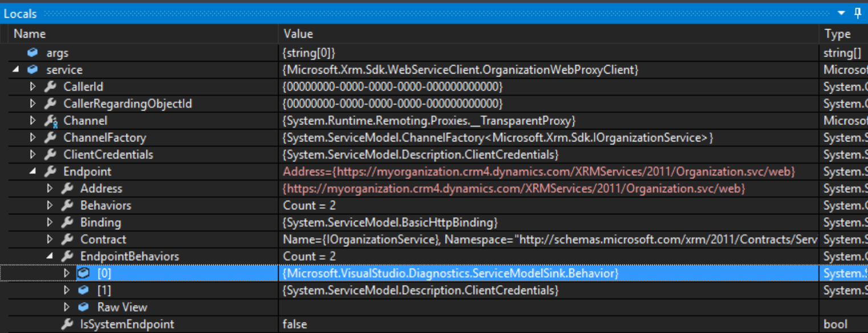
Task: Click the Type column header
Action: pyautogui.click(x=837, y=34)
